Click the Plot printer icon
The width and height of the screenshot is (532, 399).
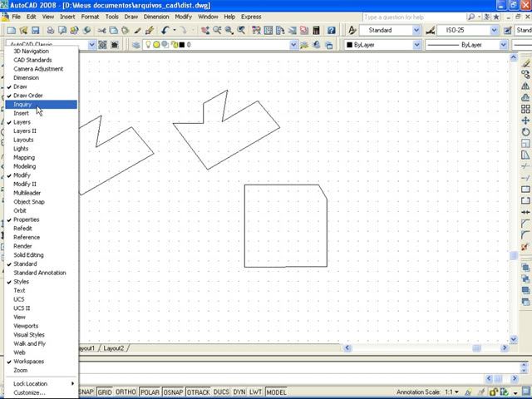coord(50,31)
